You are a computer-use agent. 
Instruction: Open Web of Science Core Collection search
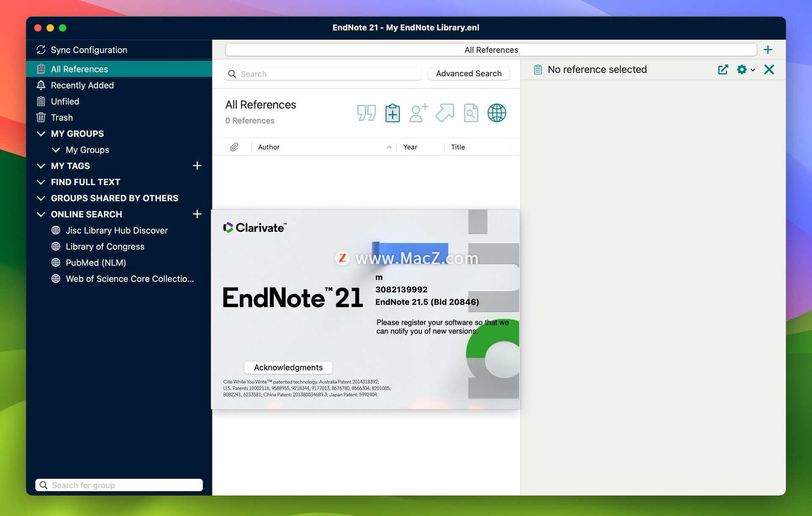tap(129, 279)
